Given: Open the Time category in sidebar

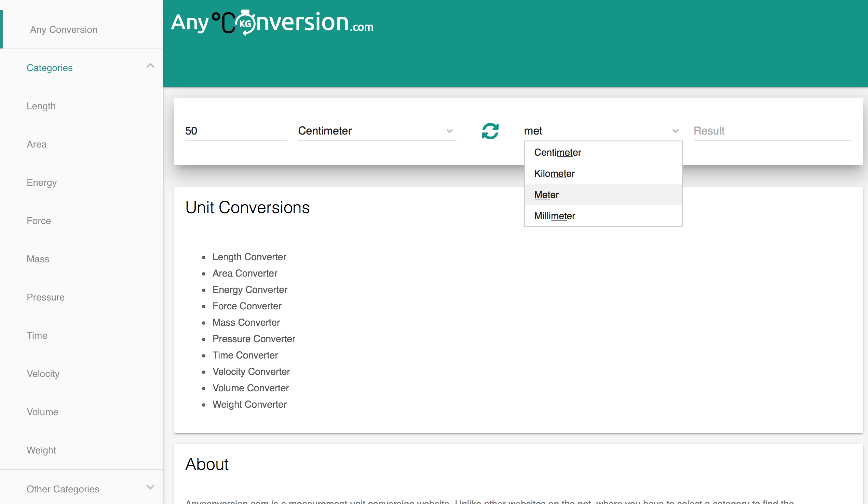Looking at the screenshot, I should tap(37, 335).
